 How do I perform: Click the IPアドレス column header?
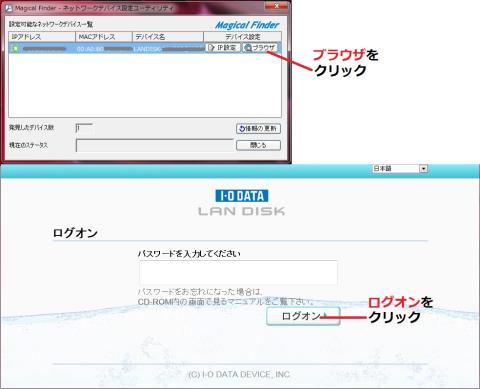[42, 37]
